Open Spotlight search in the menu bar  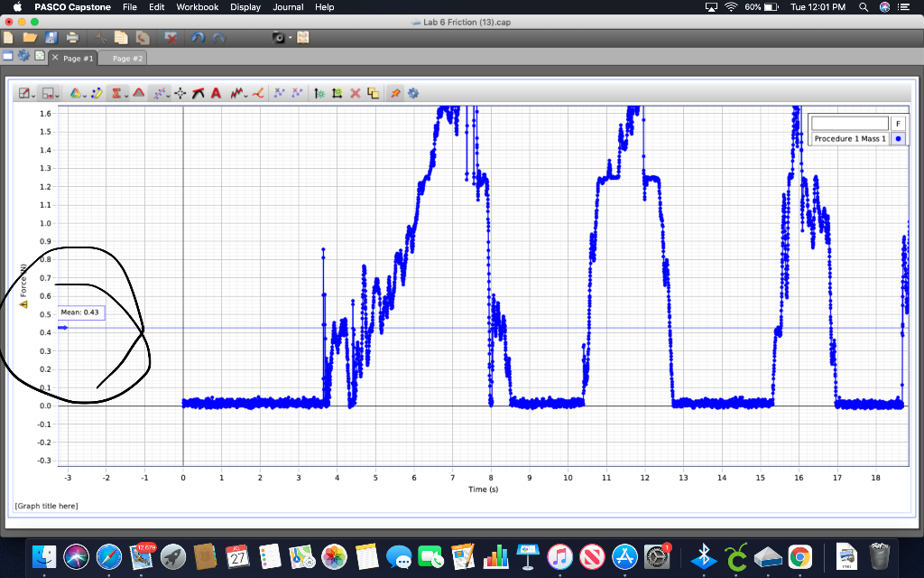[864, 7]
